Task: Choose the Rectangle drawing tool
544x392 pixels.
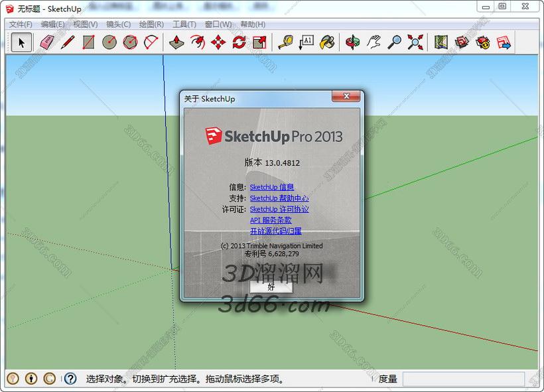Action: pyautogui.click(x=88, y=42)
